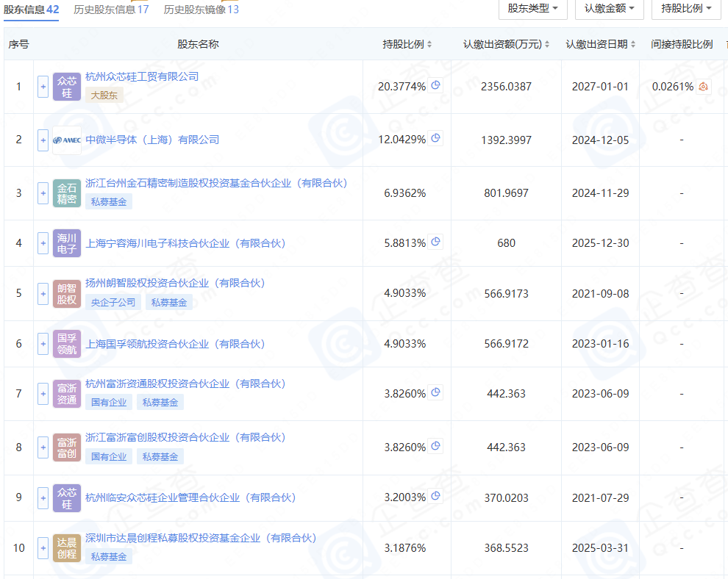
Task: Switch to 历史股东镜像 13 tab
Action: pos(201,10)
